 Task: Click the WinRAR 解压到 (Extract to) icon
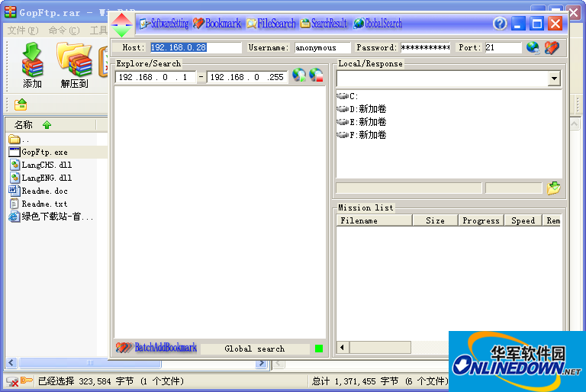pos(74,65)
